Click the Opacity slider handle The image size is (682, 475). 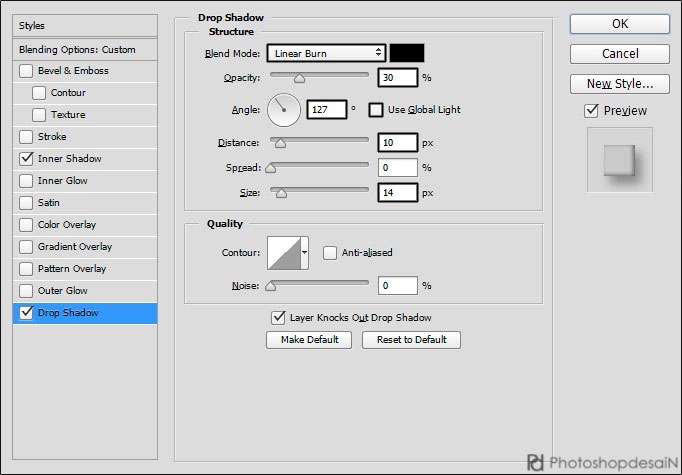click(x=299, y=78)
